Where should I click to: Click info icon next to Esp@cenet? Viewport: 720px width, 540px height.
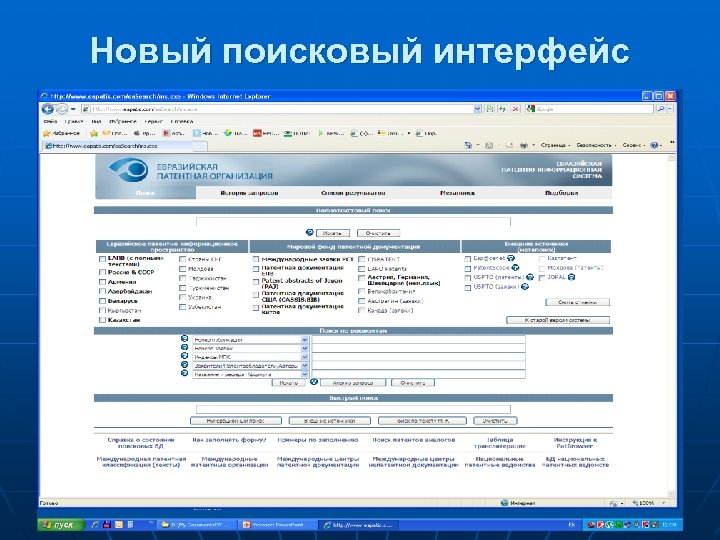(511, 259)
